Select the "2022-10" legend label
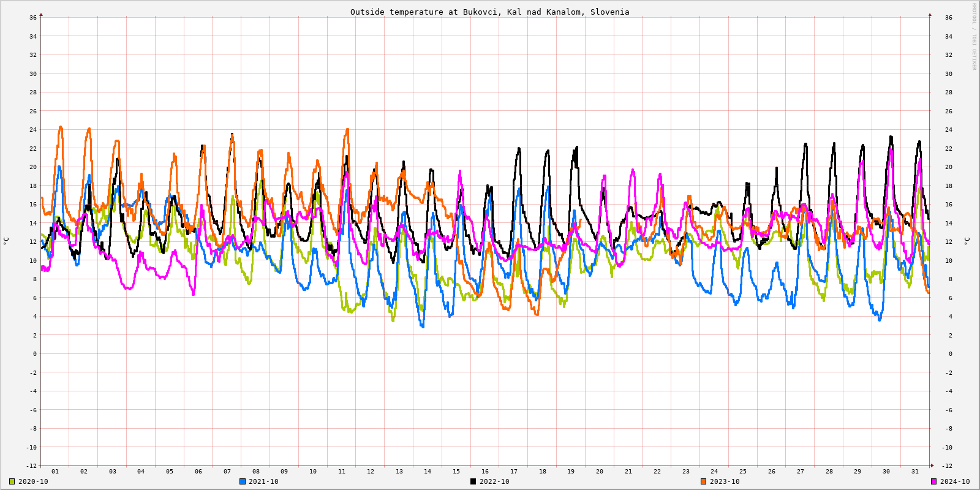The height and width of the screenshot is (490, 980). pyautogui.click(x=494, y=481)
